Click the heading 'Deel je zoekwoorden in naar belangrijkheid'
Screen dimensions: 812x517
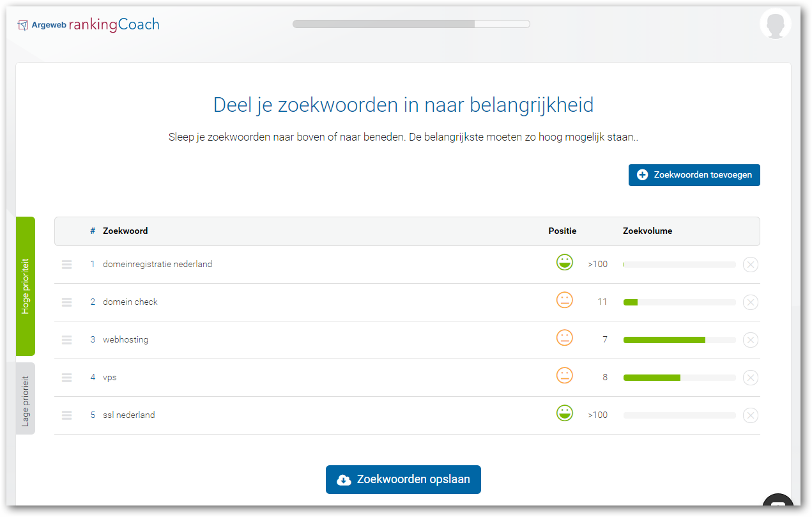[403, 105]
